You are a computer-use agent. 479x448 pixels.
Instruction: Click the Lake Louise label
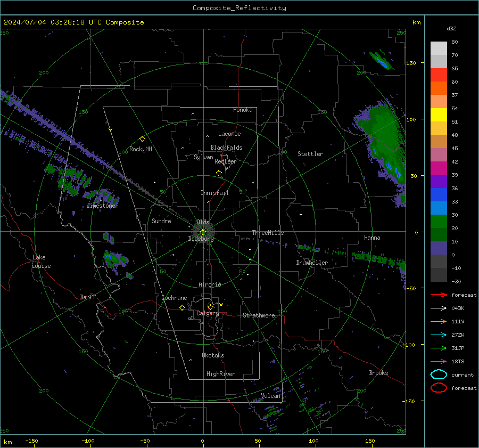click(x=41, y=262)
